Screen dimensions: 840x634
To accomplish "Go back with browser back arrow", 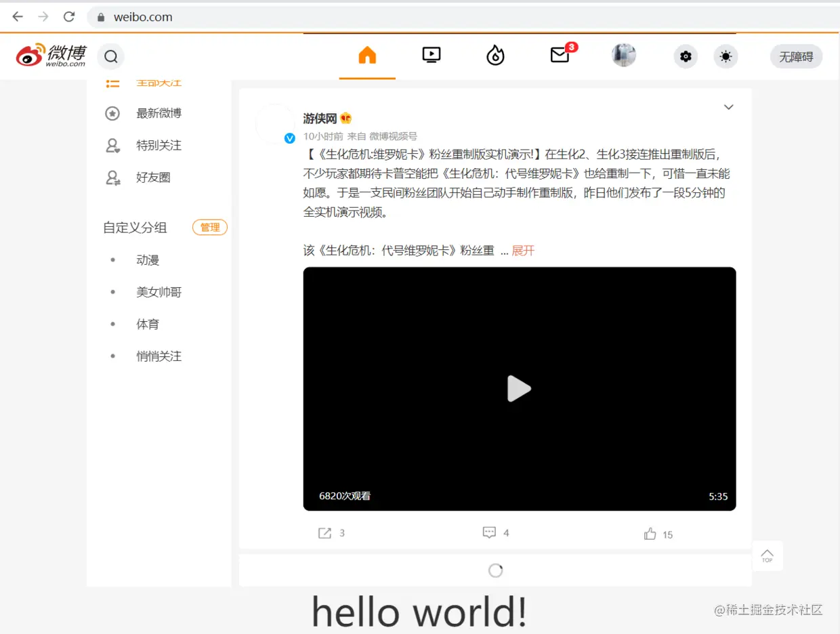I will click(18, 17).
